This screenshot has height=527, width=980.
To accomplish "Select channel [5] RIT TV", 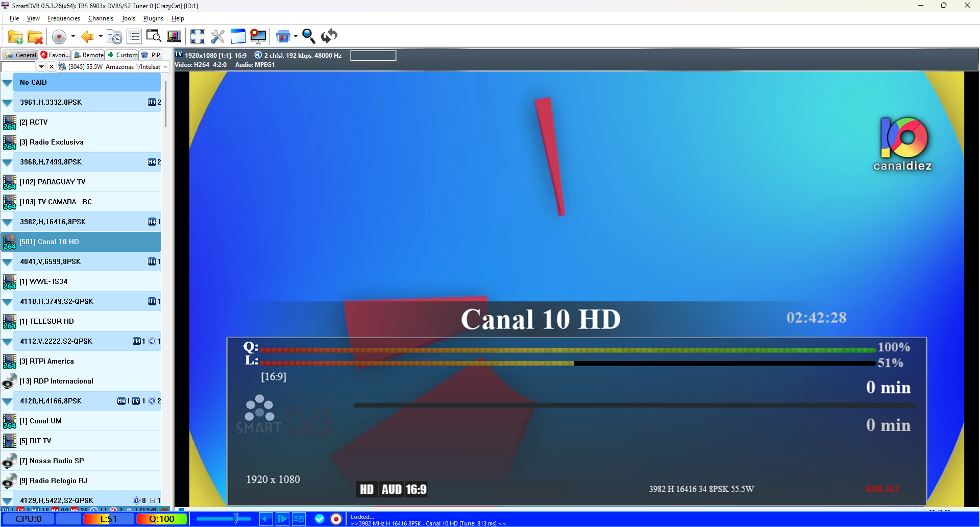I will pos(82,441).
